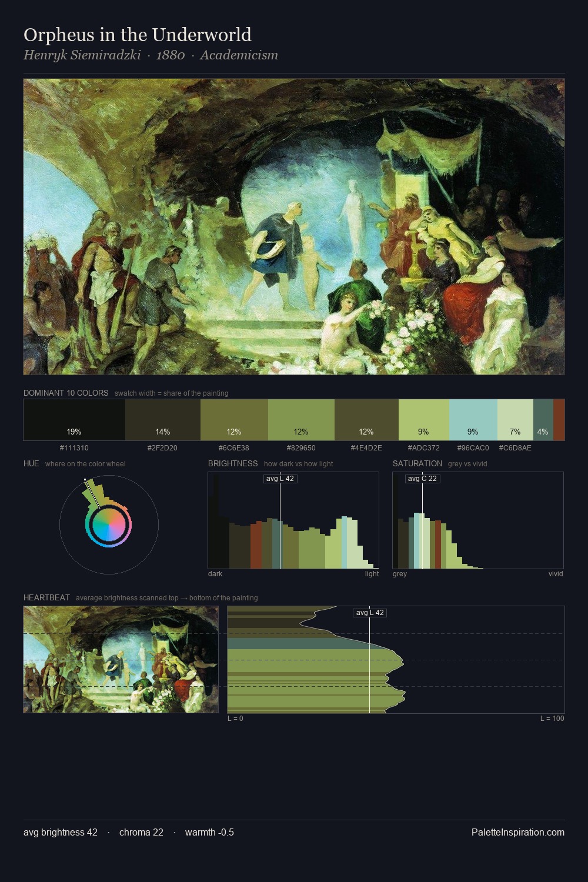Screen dimensions: 588x882
Task: Click 'warmth -0.5' in the footer
Action: (x=209, y=833)
